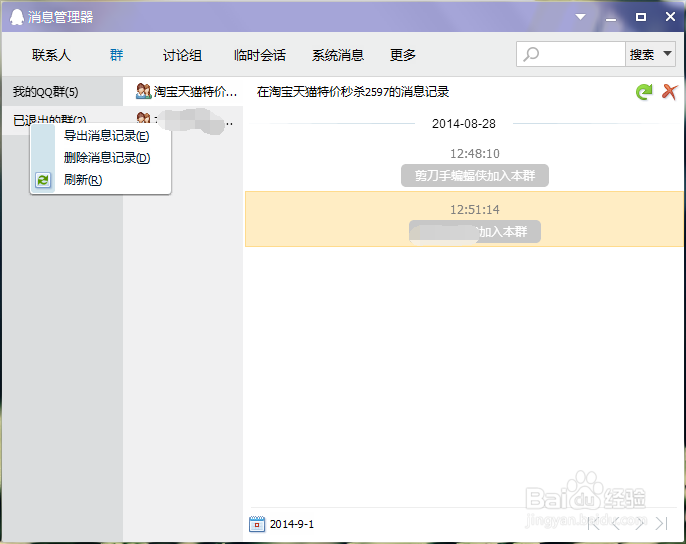Click the 2014-08-28 date header
Image resolution: width=686 pixels, height=544 pixels.
pos(464,124)
